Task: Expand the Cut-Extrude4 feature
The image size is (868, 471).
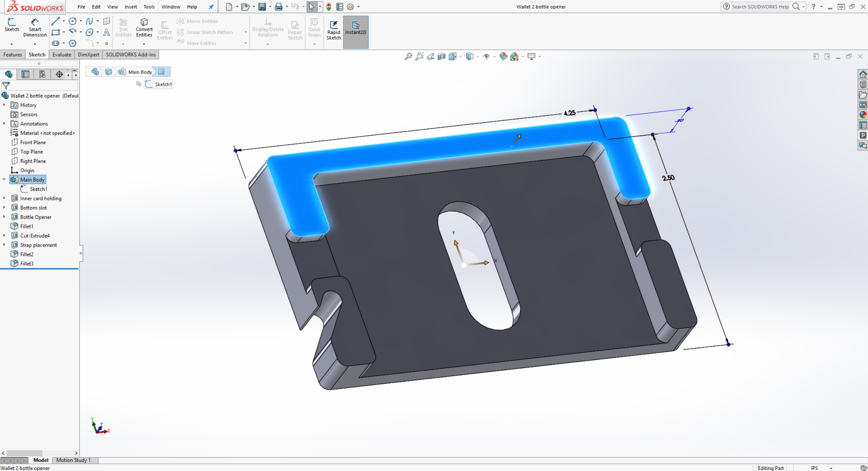Action: 4,235
